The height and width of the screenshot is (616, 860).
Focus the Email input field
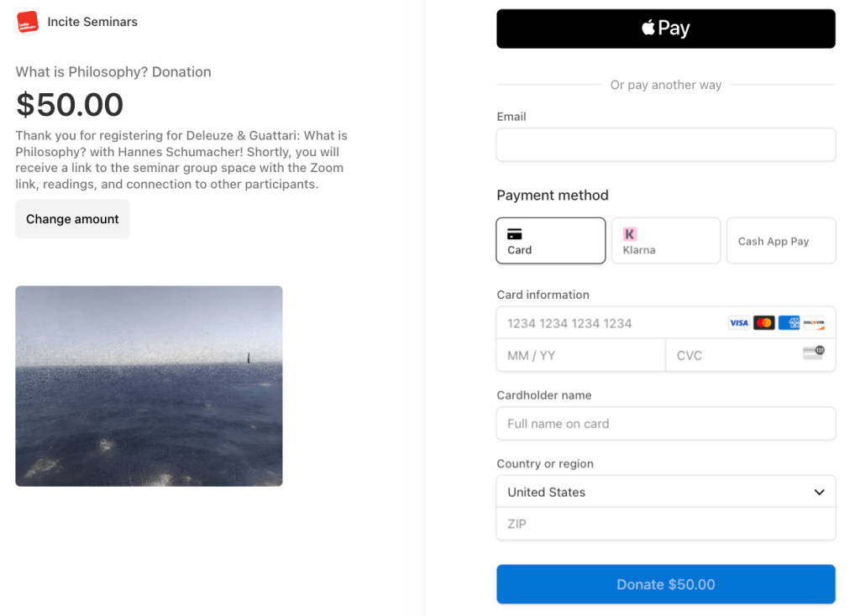pyautogui.click(x=666, y=144)
